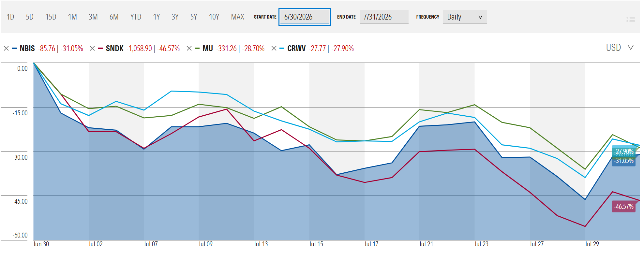
Task: Click the CRWV ticker label
Action: (x=296, y=49)
